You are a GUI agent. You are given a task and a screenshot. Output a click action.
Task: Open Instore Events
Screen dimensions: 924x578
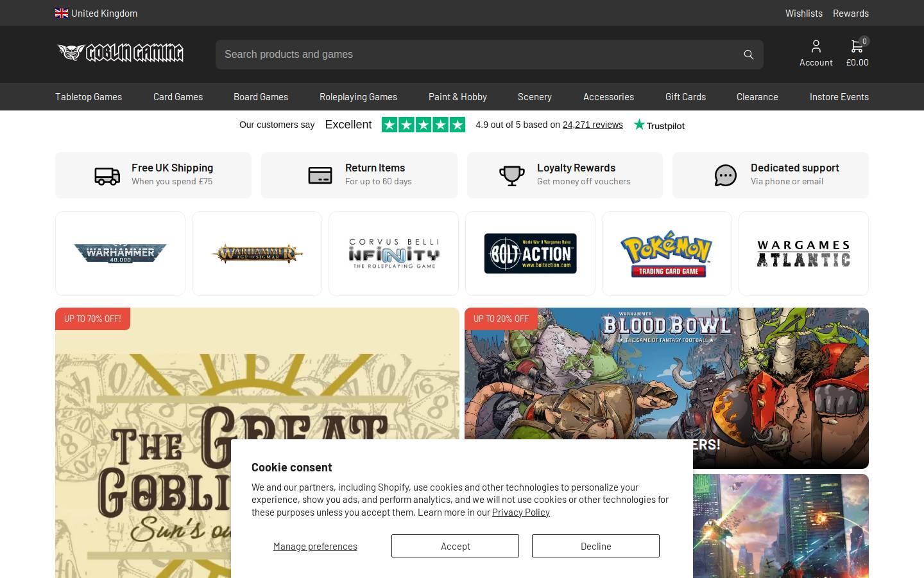tap(839, 97)
